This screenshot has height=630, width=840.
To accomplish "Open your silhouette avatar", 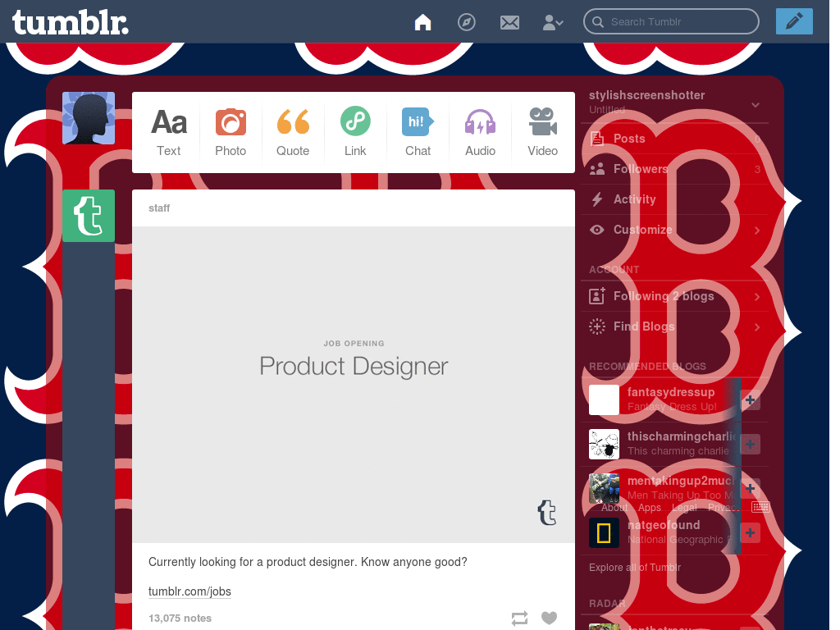I will [89, 118].
